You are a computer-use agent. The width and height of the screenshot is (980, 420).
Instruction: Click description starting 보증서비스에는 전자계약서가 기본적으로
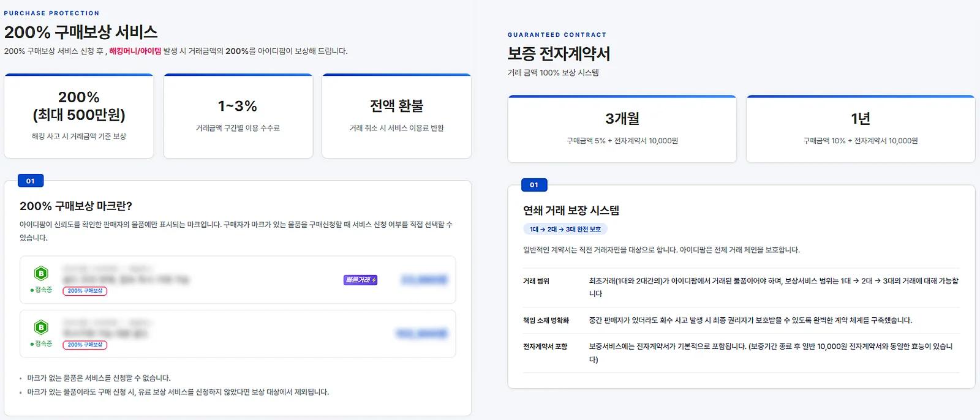point(771,353)
